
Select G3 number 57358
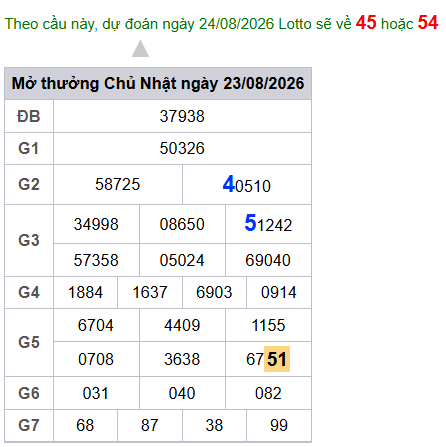[96, 260]
